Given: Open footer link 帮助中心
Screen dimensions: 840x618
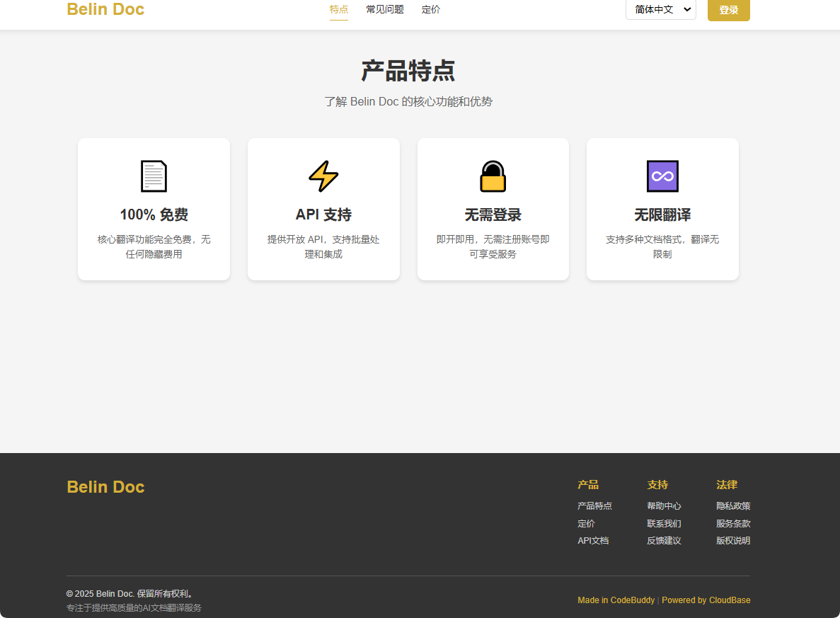Looking at the screenshot, I should 664,506.
